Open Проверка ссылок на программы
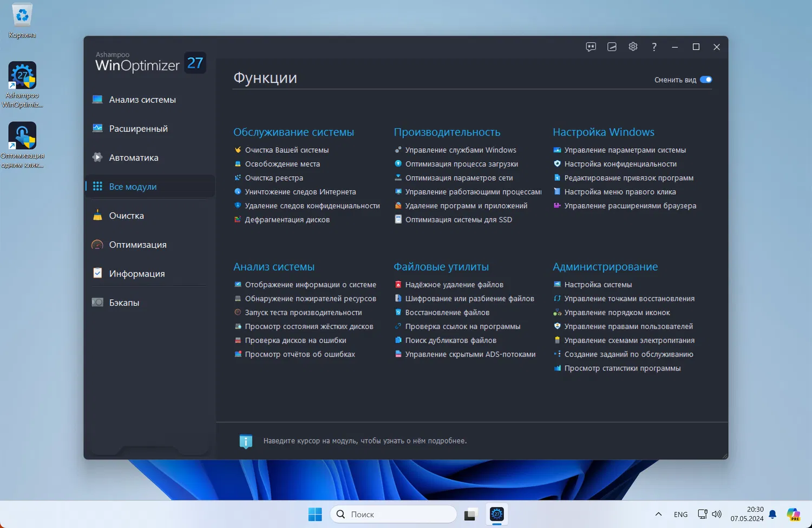812x528 pixels. (463, 326)
